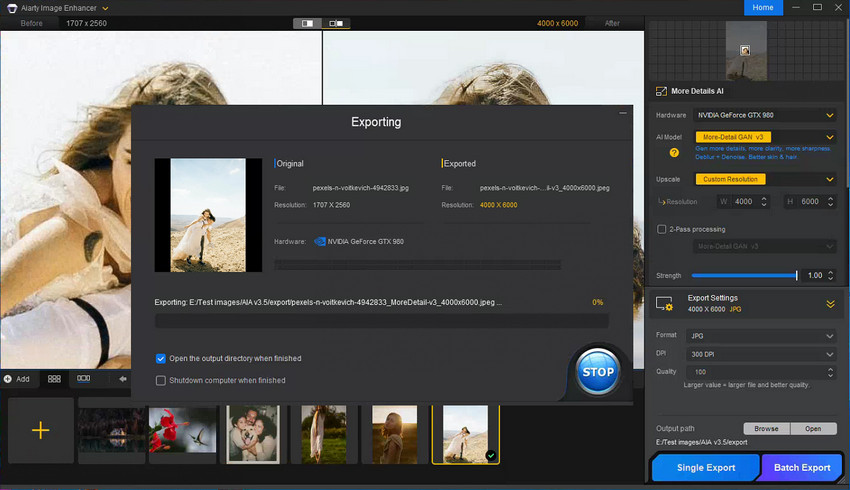The image size is (850, 490).
Task: Click Browse for output path
Action: 766,428
